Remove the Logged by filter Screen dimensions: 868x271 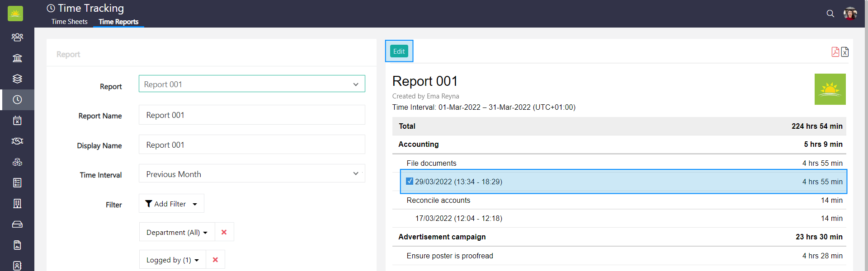tap(215, 260)
